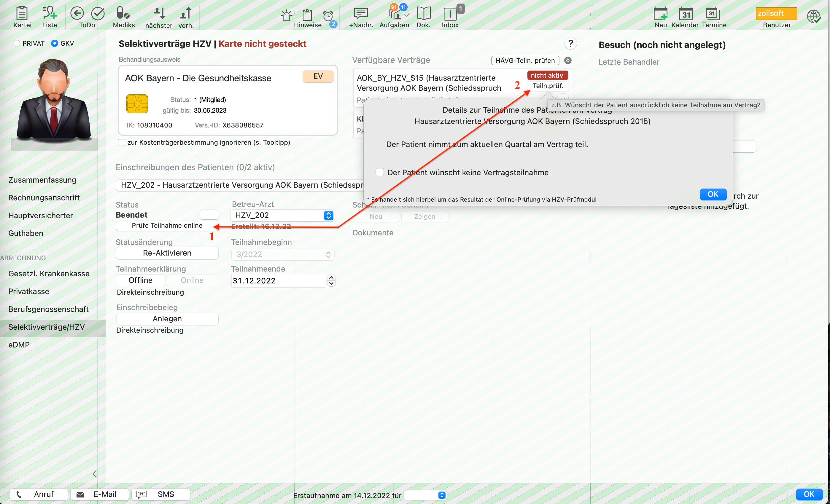Viewport: 830px width, 504px height.
Task: Open the Teilnahmebeginn 3/2022 dropdown
Action: tap(282, 254)
